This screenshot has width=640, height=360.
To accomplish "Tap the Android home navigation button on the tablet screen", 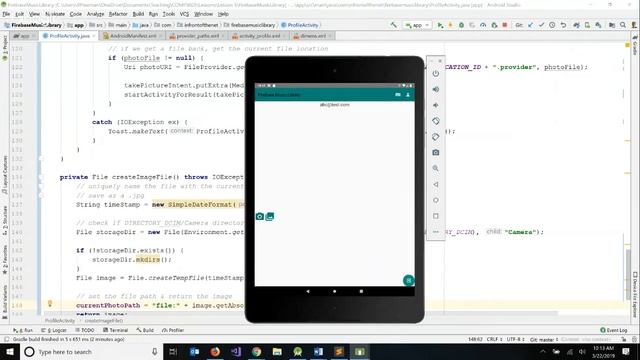I will pyautogui.click(x=335, y=291).
